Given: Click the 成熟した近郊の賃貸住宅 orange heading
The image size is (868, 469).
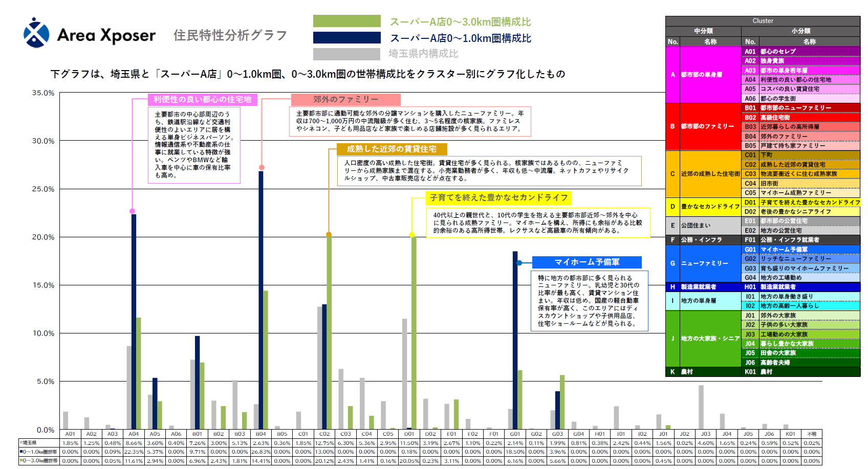Looking at the screenshot, I should click(x=392, y=149).
